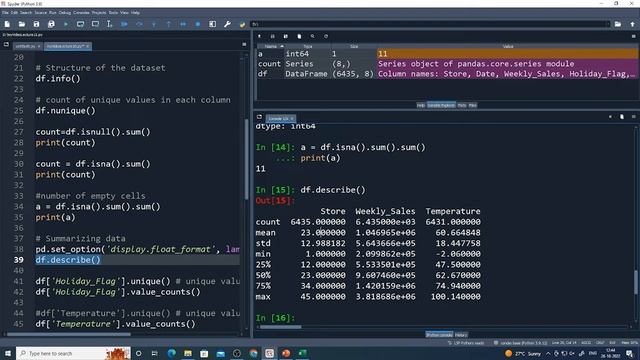
Task: Remove all variables in the Variable Explorer
Action: tap(299, 36)
